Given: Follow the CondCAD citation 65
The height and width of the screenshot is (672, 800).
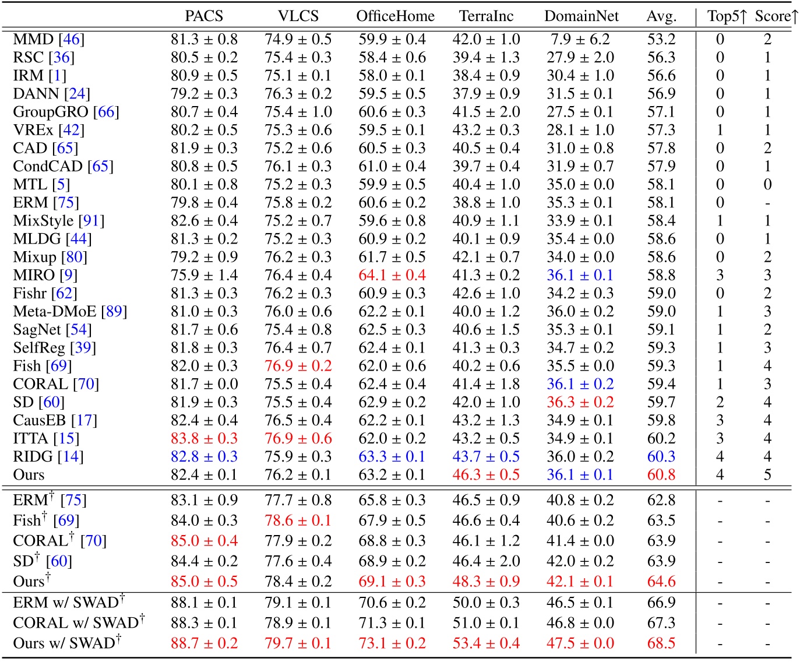Looking at the screenshot, I should point(100,167).
